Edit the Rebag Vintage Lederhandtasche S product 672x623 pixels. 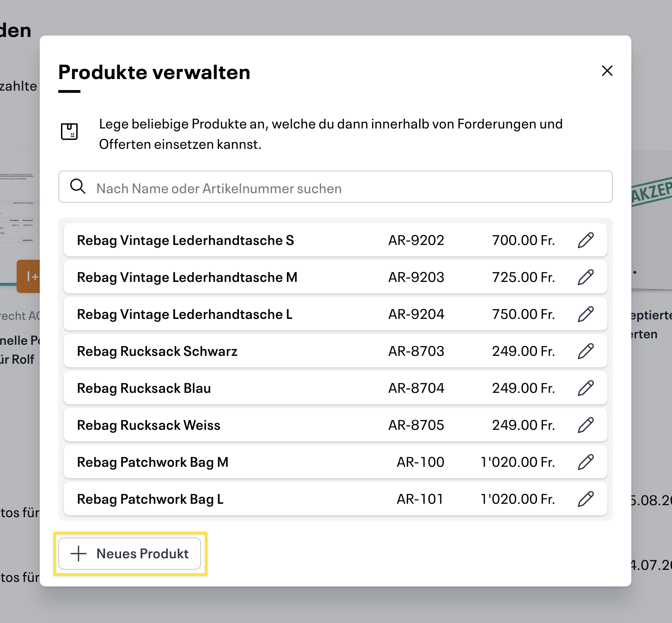(586, 240)
